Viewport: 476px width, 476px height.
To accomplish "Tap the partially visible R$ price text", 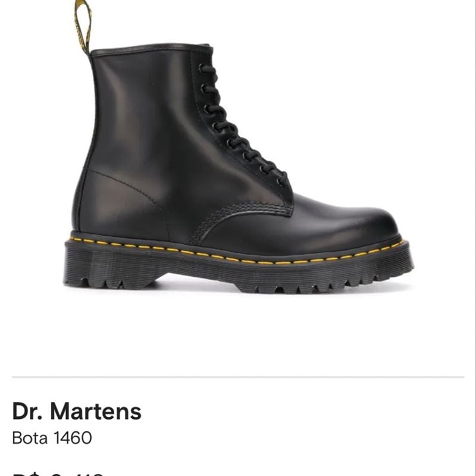I will click(58, 474).
